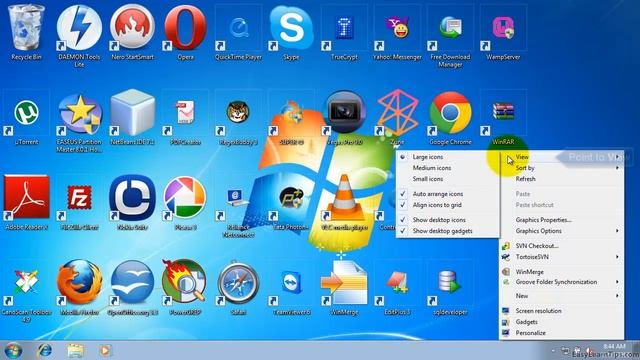This screenshot has width=640, height=360.
Task: Select the Nero StartSmart shortcut
Action: click(x=132, y=28)
